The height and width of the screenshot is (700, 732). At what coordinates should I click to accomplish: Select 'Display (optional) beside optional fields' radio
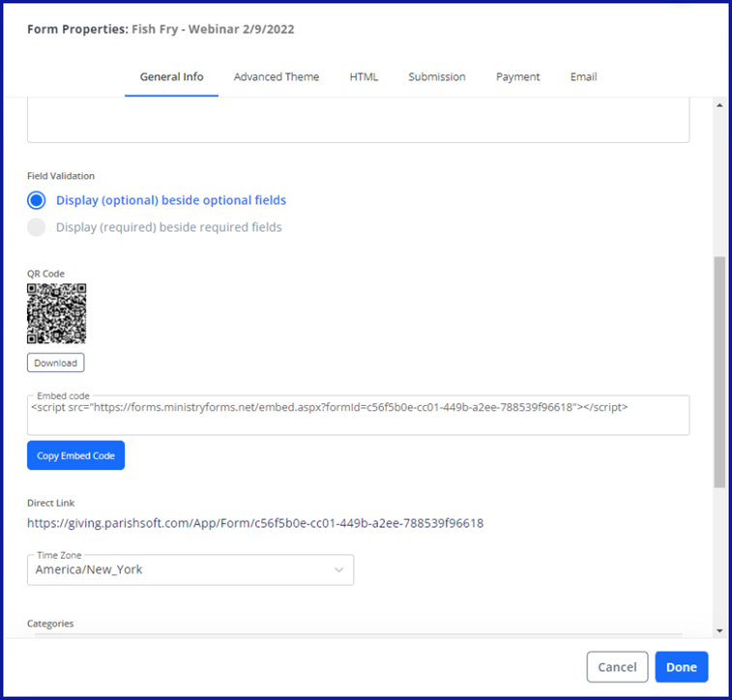click(x=37, y=200)
